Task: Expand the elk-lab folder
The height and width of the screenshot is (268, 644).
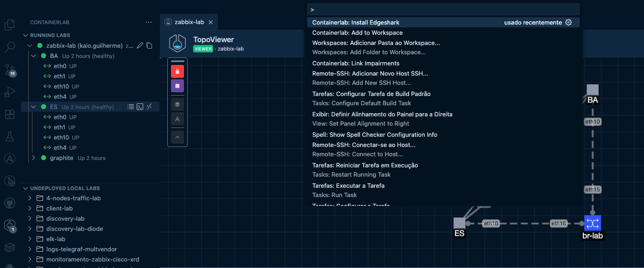Action: tap(30, 239)
